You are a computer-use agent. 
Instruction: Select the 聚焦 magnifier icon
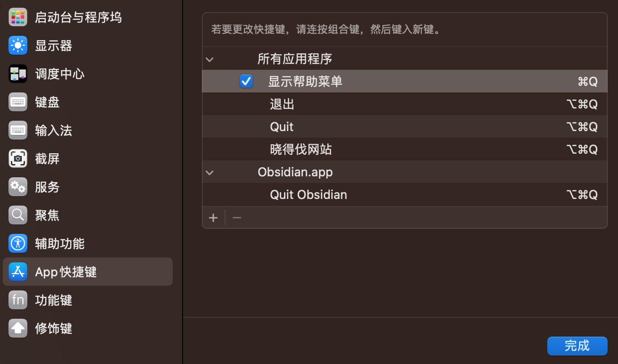(x=18, y=215)
